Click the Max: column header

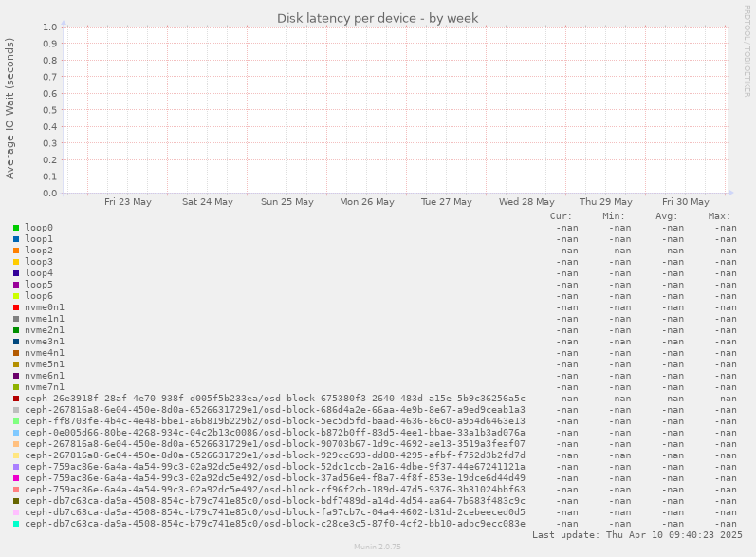pyautogui.click(x=719, y=216)
